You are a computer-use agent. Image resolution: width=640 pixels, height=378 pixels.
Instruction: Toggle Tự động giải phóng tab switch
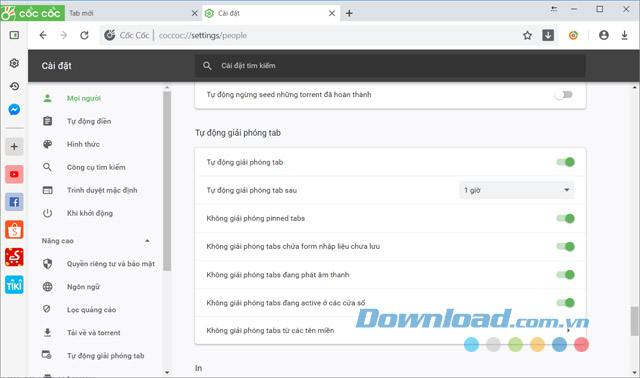(566, 162)
